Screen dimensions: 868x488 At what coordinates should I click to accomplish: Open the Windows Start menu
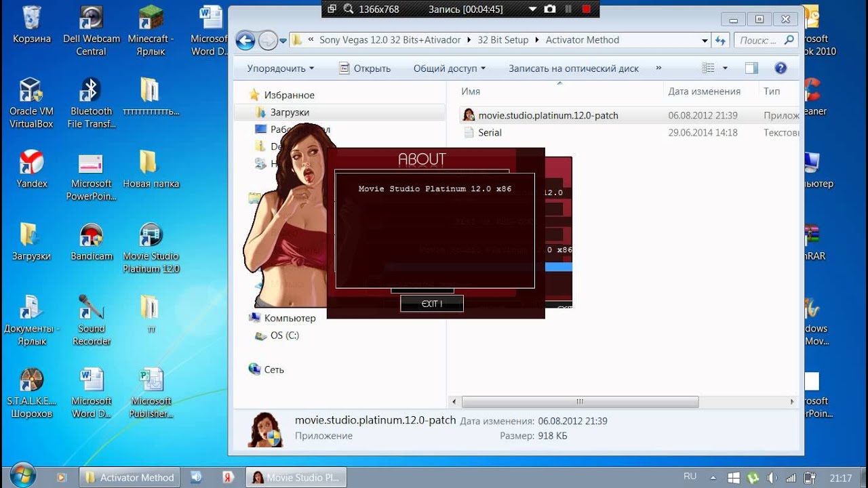pos(22,475)
